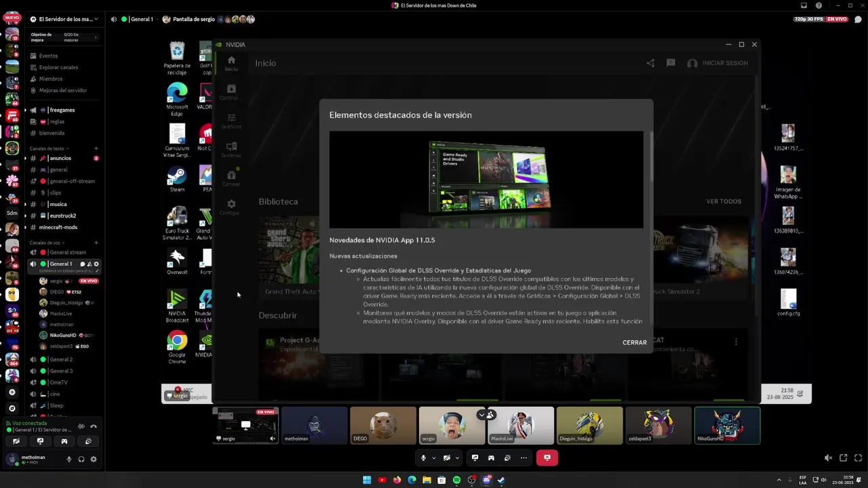Open Mejoras del servidor

click(x=64, y=90)
